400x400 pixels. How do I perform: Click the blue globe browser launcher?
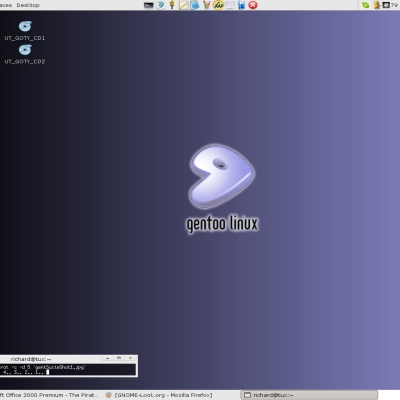(161, 5)
